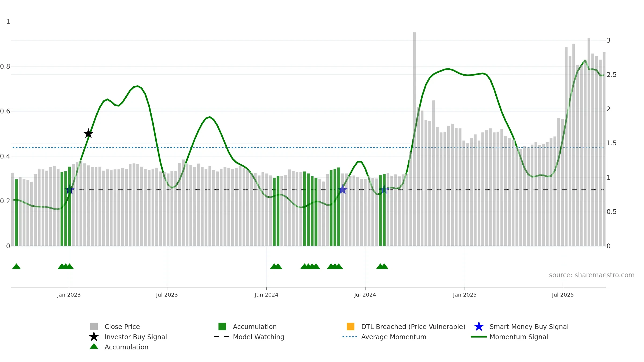The height and width of the screenshot is (362, 644).
Task: Open the source: sharemaestro.com link
Action: click(x=592, y=275)
